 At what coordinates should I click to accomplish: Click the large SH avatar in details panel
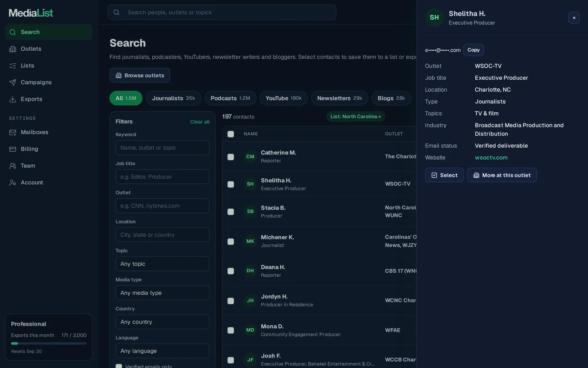point(434,18)
